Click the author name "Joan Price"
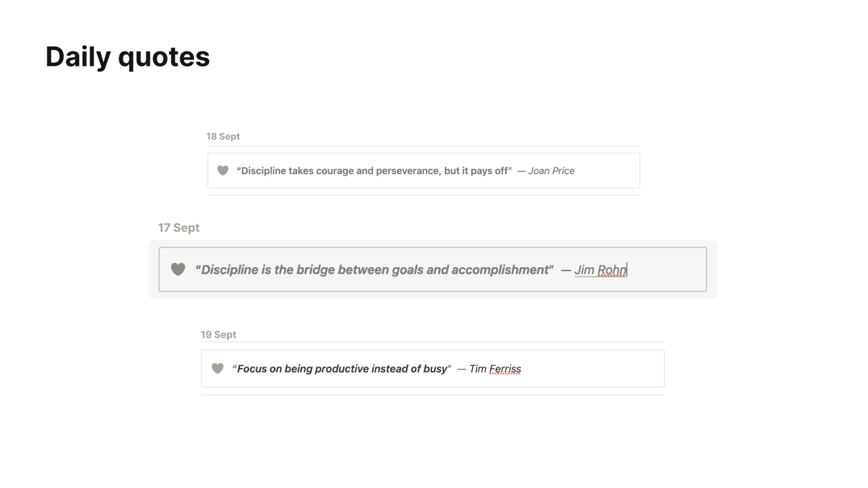Screen dimensions: 868x488 point(551,171)
